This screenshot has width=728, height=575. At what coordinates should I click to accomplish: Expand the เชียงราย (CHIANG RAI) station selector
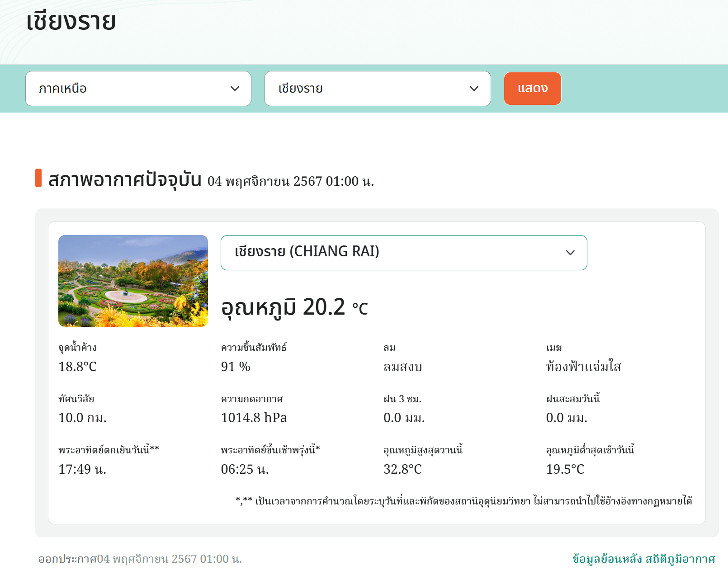pyautogui.click(x=404, y=253)
